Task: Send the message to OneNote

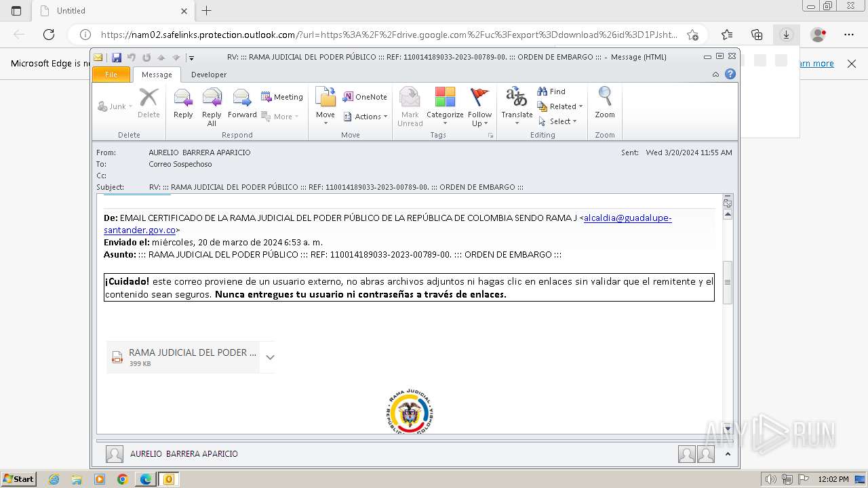Action: tap(365, 97)
